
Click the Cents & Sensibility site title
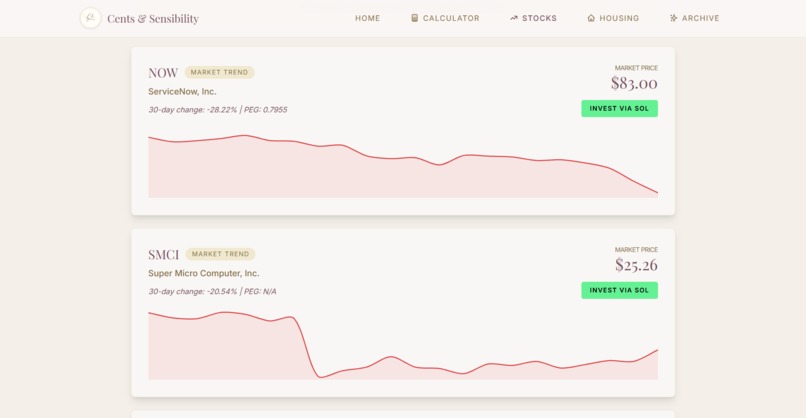pyautogui.click(x=153, y=19)
